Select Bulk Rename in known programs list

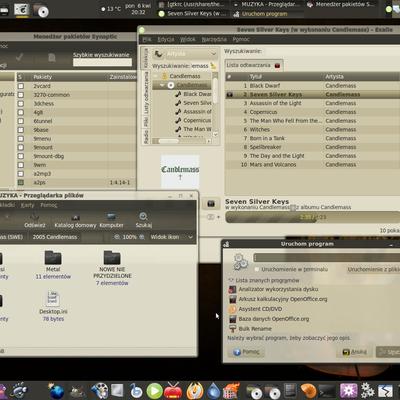tap(255, 329)
